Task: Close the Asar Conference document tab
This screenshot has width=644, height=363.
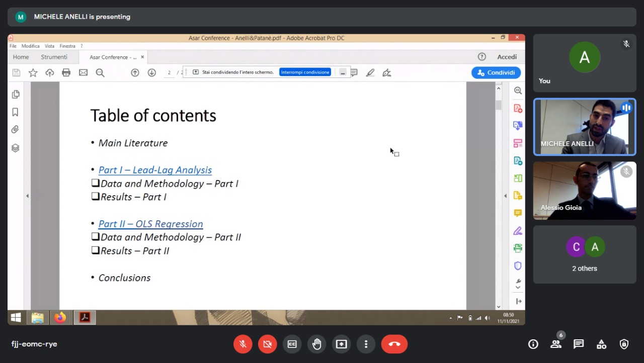Action: [x=142, y=57]
